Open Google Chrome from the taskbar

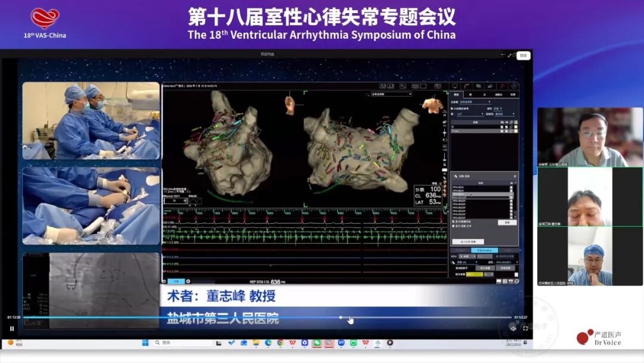click(x=280, y=343)
